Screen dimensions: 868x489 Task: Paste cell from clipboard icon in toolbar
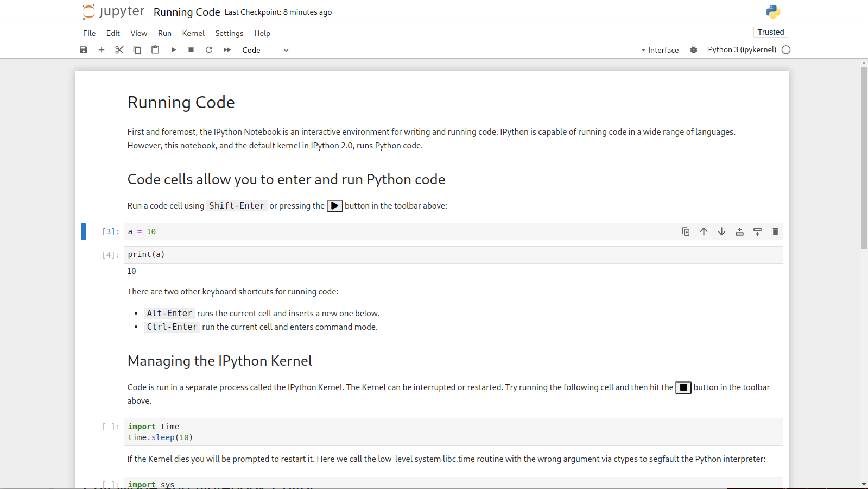[x=155, y=50]
